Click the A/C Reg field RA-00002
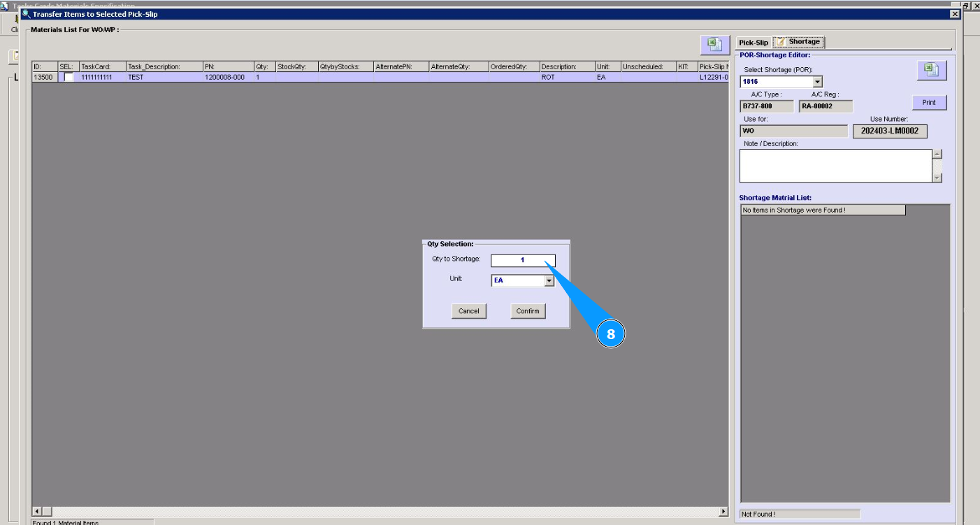This screenshot has height=525, width=980. [x=826, y=107]
